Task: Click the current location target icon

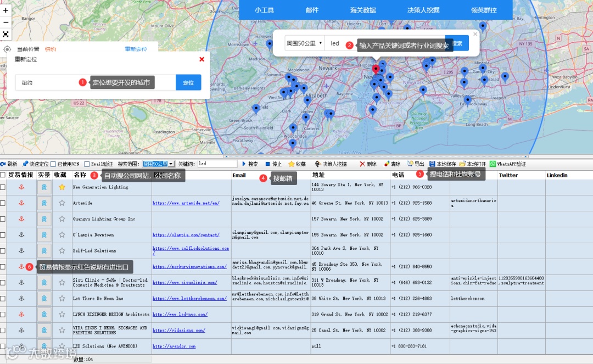Action: [7, 49]
